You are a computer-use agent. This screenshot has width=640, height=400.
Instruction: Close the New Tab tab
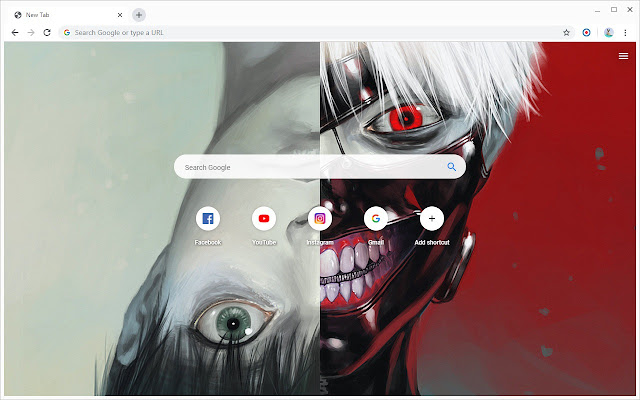120,15
